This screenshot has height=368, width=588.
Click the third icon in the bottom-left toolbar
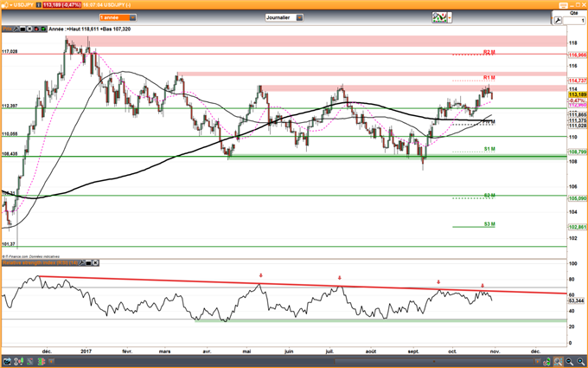click(x=29, y=362)
